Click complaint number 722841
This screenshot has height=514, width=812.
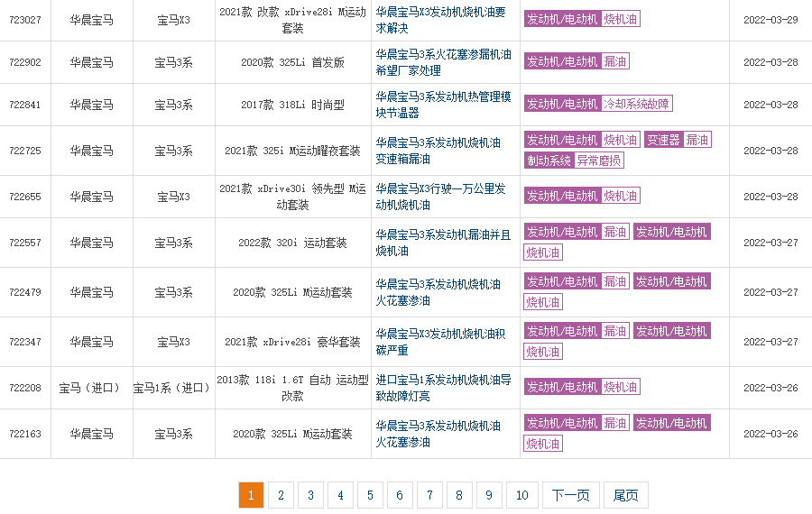[25, 106]
